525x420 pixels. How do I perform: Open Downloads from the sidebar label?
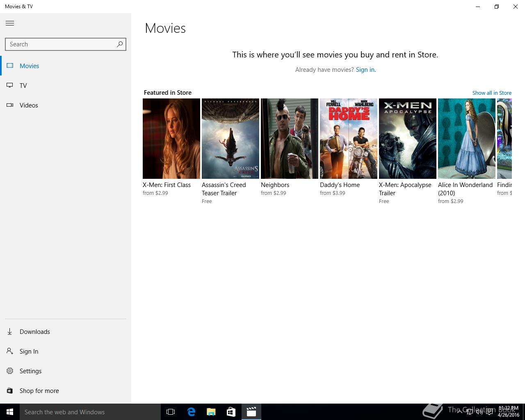(35, 331)
